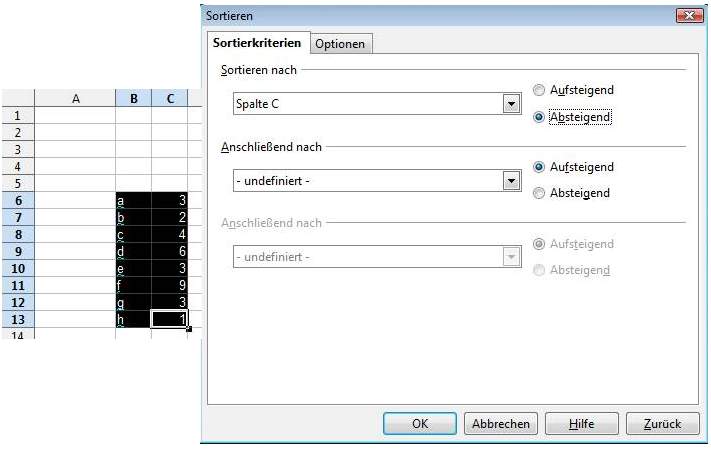Reset settings with the Zurück button
Image resolution: width=711 pixels, height=449 pixels.
point(662,424)
